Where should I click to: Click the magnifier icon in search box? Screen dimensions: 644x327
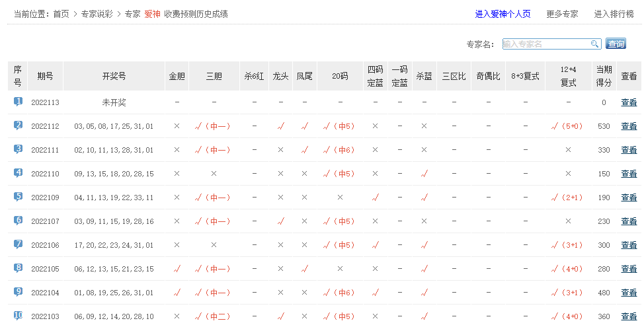[594, 44]
